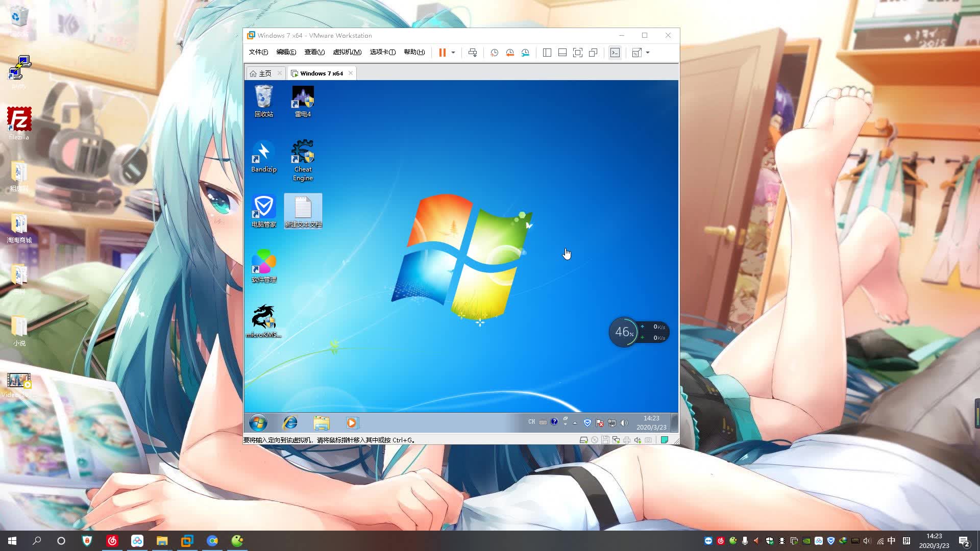Open the host Windows Start button
980x551 pixels.
tap(12, 541)
